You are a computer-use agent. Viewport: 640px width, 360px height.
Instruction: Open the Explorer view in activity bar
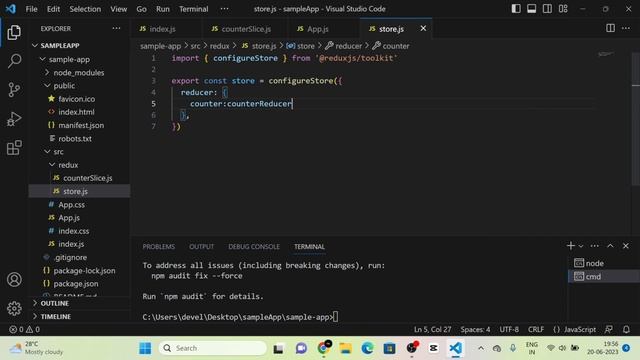[x=14, y=33]
